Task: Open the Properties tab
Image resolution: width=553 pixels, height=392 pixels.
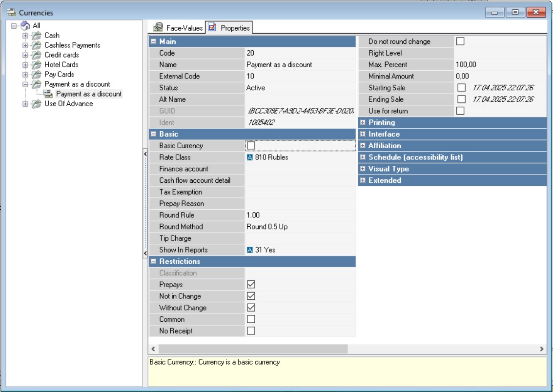Action: pyautogui.click(x=229, y=28)
